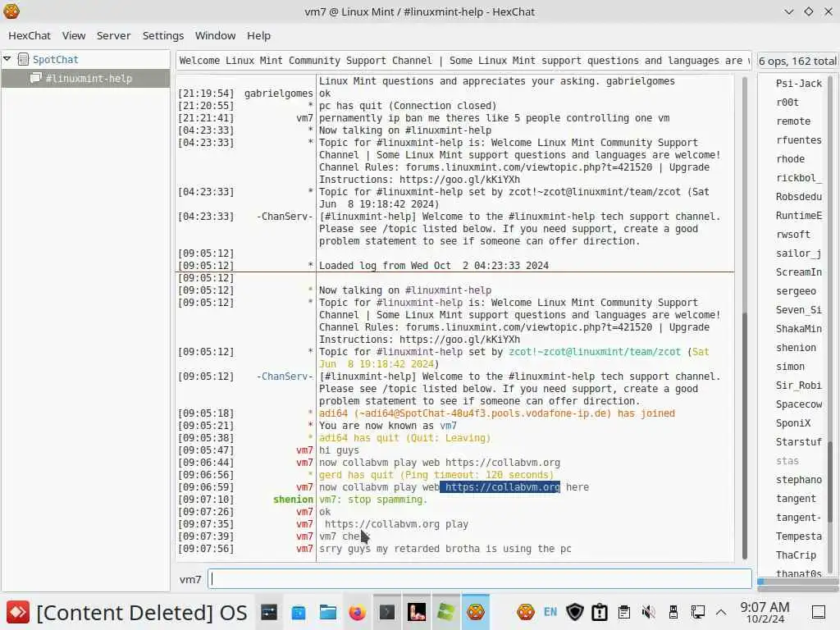Open highlighted https://collabvm.org link

502,487
